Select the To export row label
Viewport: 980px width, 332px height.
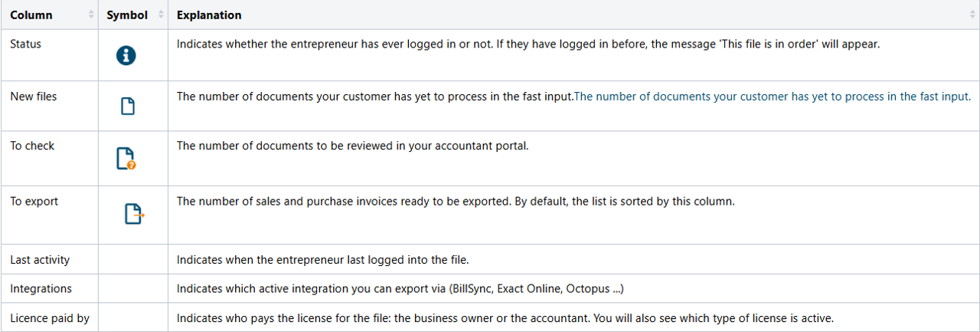[x=34, y=202]
